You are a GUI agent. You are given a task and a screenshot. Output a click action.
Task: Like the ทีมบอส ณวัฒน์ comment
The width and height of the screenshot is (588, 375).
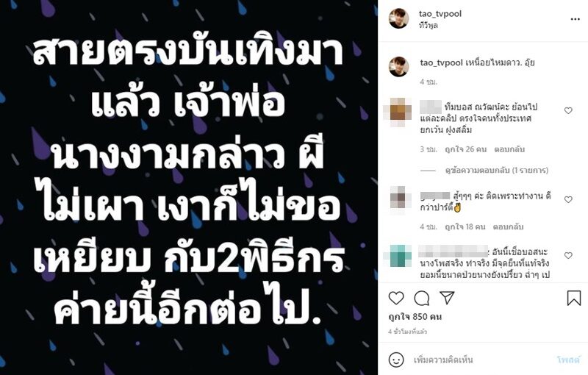[x=568, y=110]
